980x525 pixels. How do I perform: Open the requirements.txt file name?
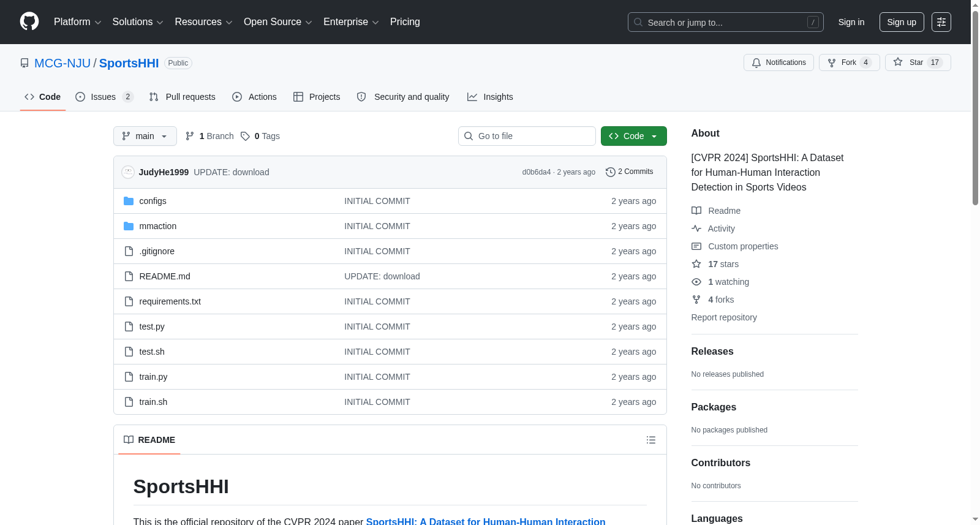point(170,301)
